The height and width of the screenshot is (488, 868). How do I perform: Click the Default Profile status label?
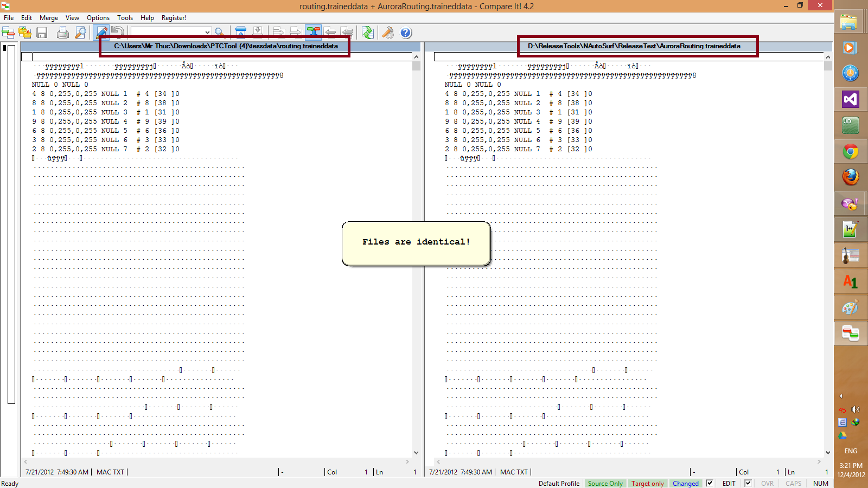(559, 483)
